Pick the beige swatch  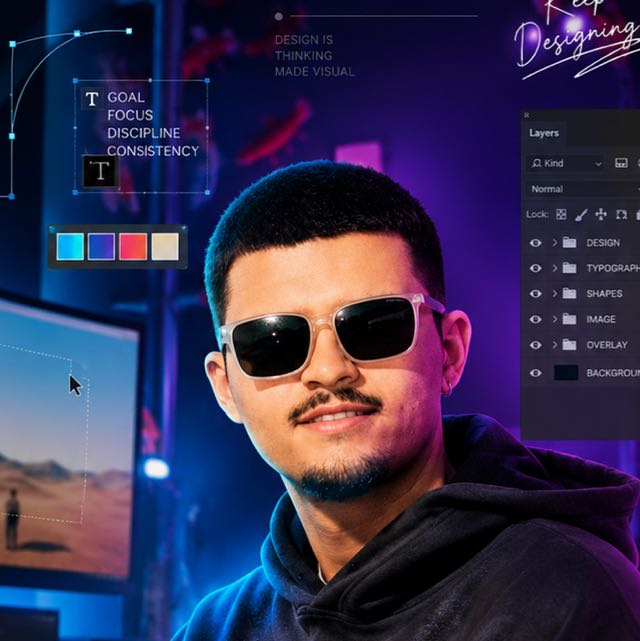[x=165, y=247]
